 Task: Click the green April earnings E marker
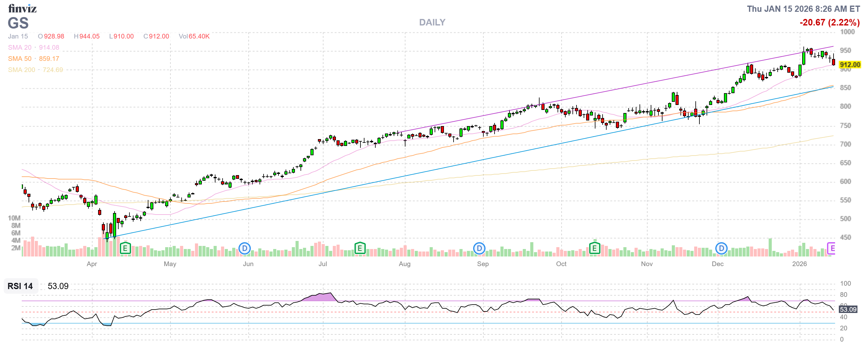(125, 249)
